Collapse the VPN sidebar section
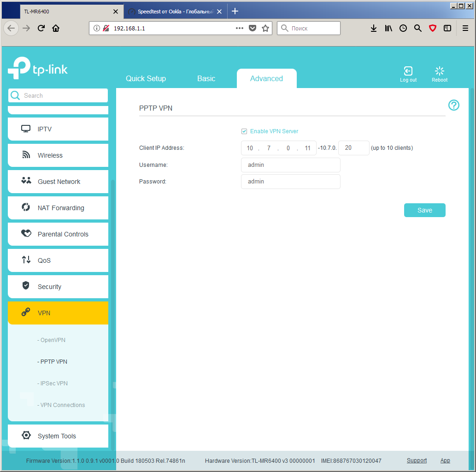This screenshot has height=472, width=476. point(58,313)
